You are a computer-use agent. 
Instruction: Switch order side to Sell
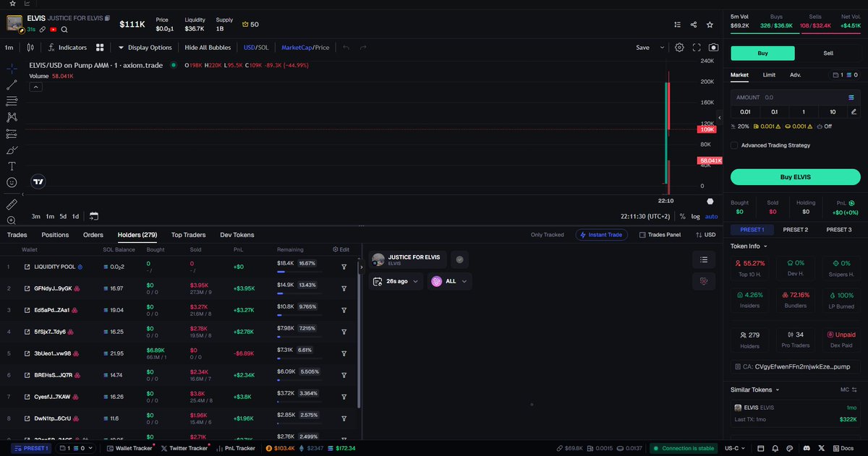point(828,53)
